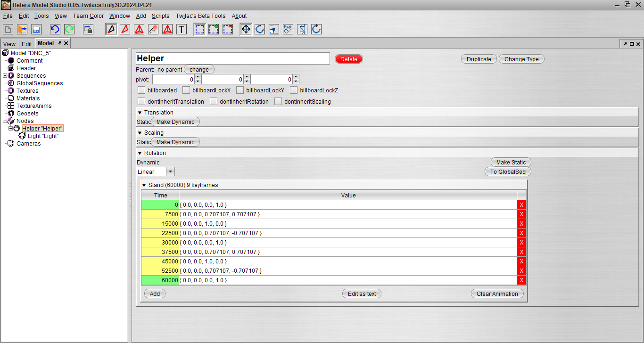Expand the Sequences tree node
Screen dimensions: 644x343
[x=5, y=76]
